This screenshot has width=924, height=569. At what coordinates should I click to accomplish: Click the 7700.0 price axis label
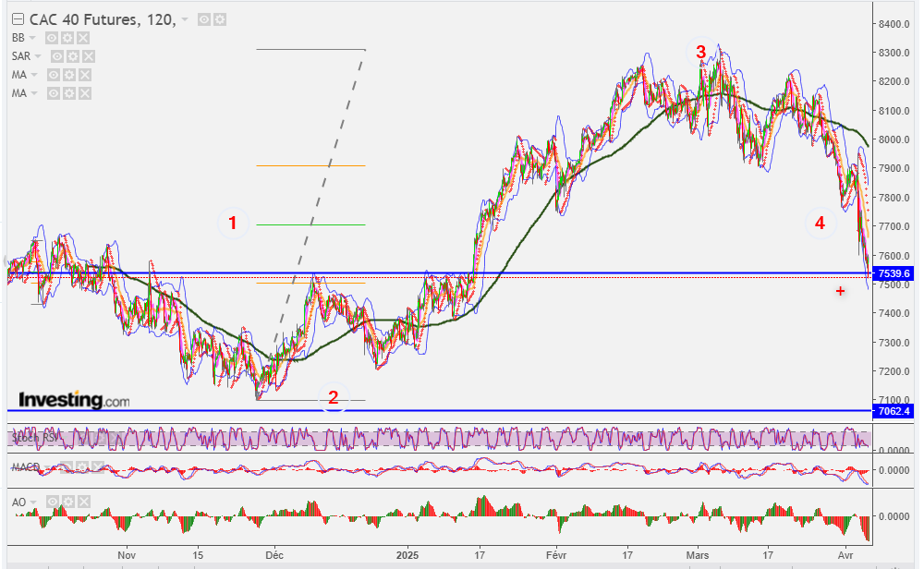tap(894, 226)
